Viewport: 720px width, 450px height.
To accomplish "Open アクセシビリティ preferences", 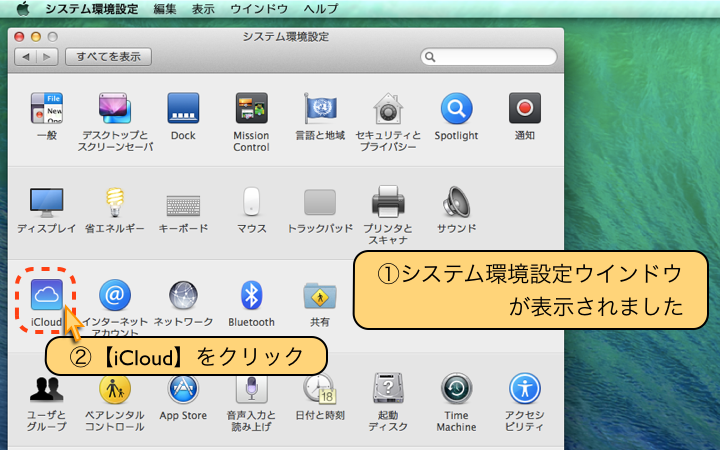I will tap(524, 388).
